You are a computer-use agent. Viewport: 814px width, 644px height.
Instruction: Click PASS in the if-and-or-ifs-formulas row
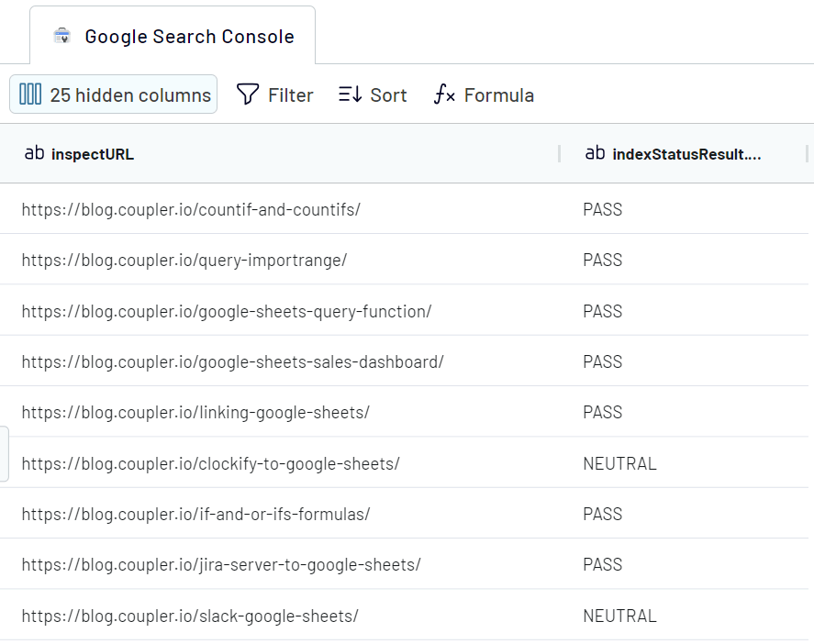602,515
